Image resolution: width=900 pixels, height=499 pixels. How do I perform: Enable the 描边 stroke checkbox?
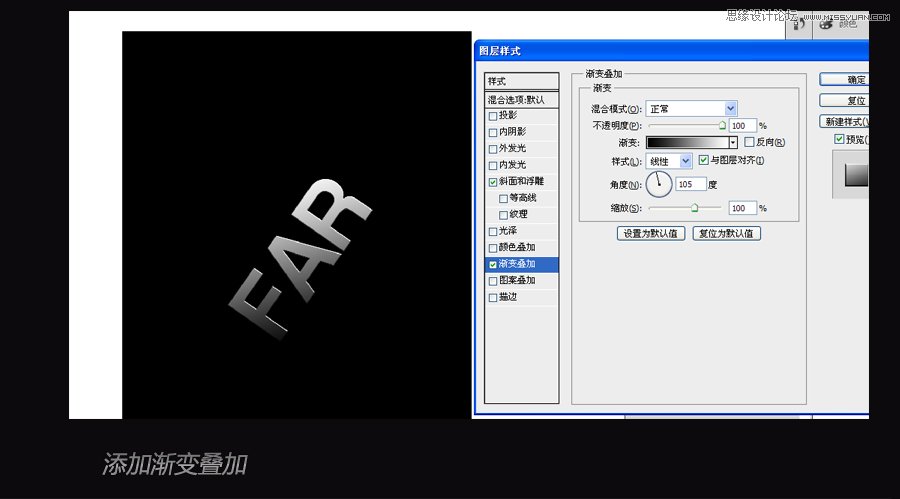492,297
